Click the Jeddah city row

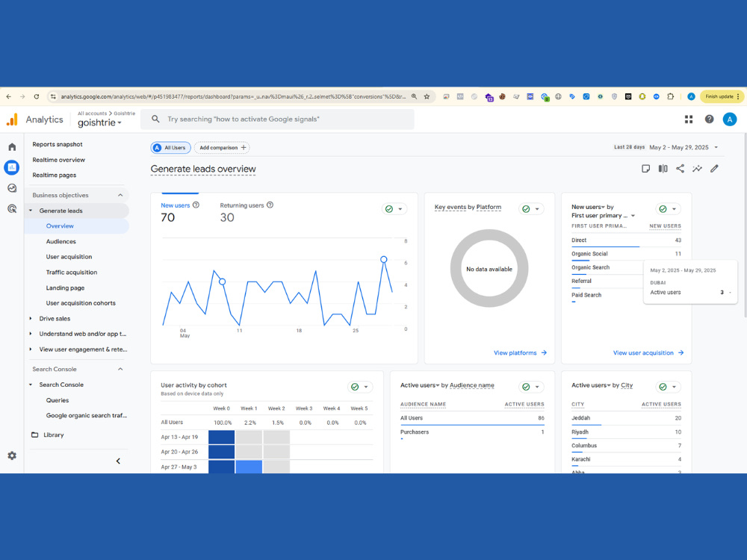[x=626, y=419]
